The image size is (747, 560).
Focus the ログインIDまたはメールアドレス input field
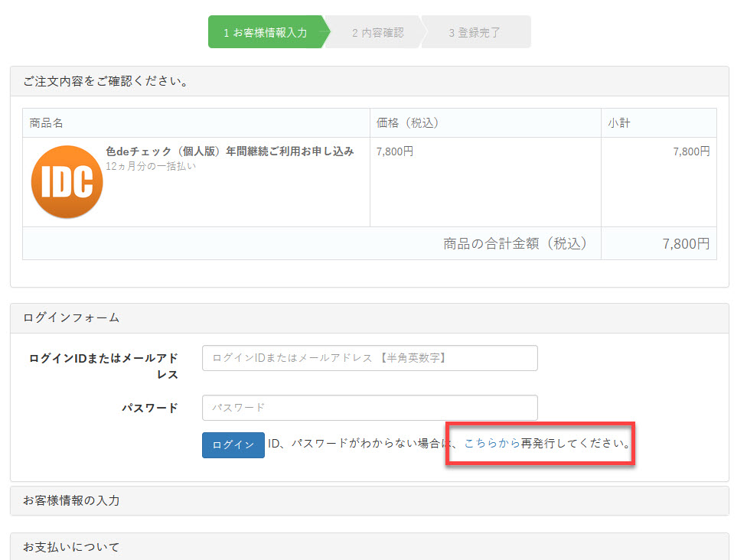pyautogui.click(x=370, y=358)
